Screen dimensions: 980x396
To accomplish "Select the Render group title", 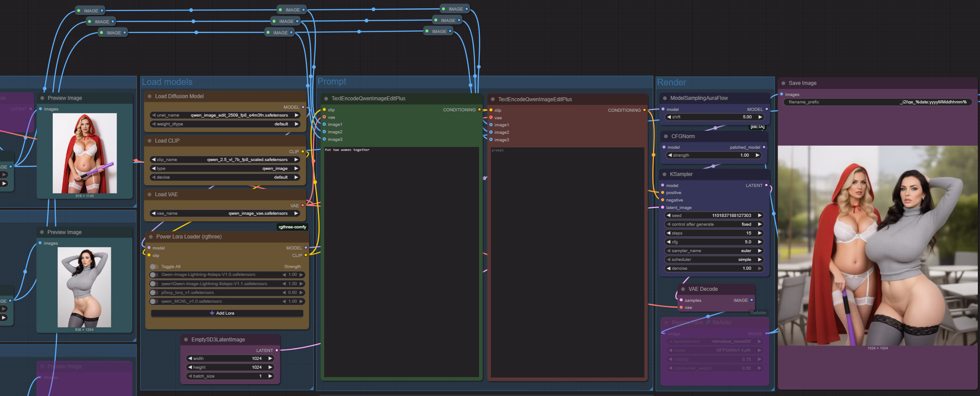I will [x=671, y=82].
